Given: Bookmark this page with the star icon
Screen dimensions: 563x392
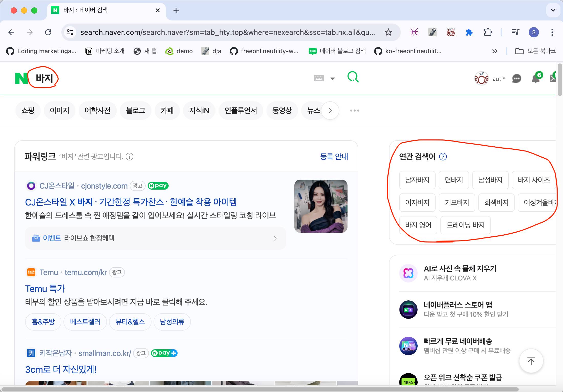Looking at the screenshot, I should [x=388, y=32].
